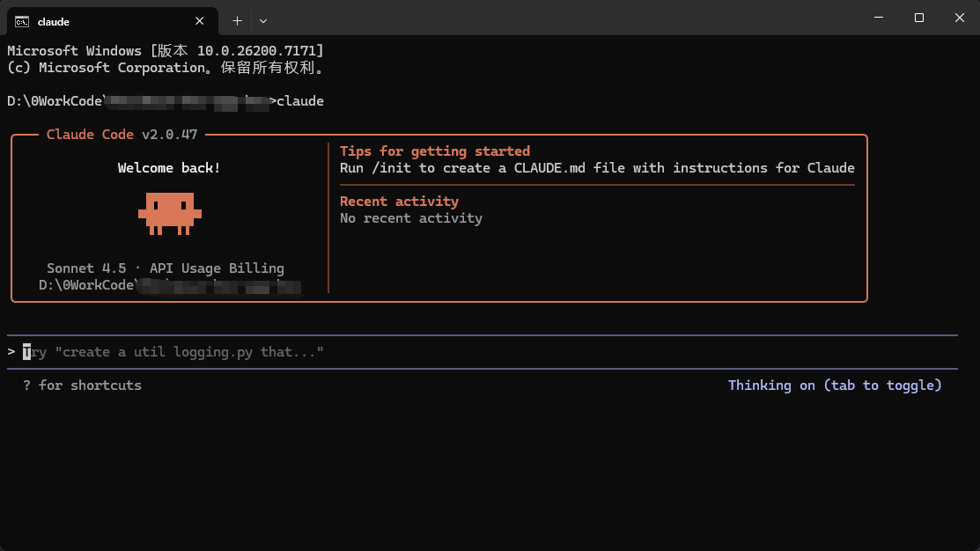Select the claude terminal tab
This screenshot has height=551, width=980.
pos(113,21)
